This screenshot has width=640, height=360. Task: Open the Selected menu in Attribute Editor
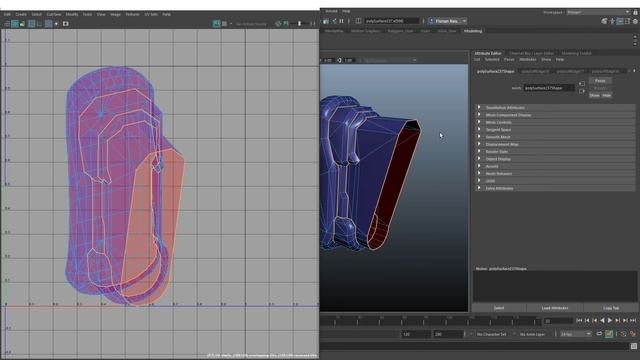[492, 60]
